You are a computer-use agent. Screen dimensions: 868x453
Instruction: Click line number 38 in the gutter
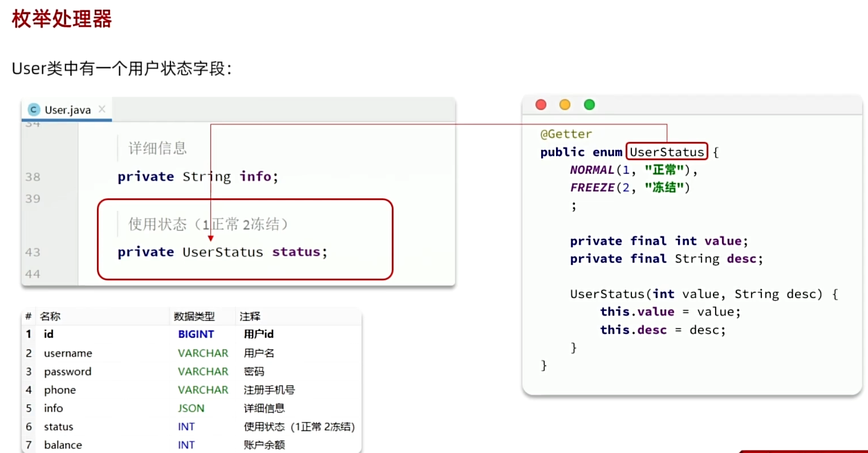(x=33, y=177)
